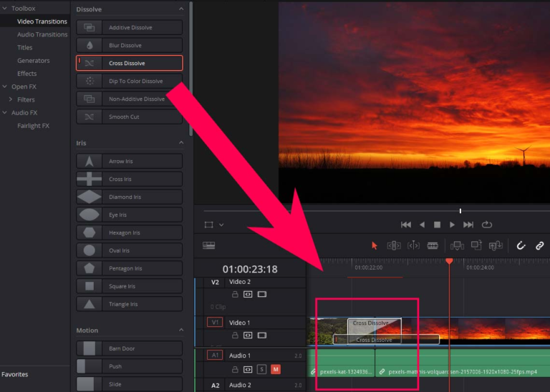Jump to last frame of timeline
The image size is (550, 392).
[468, 225]
